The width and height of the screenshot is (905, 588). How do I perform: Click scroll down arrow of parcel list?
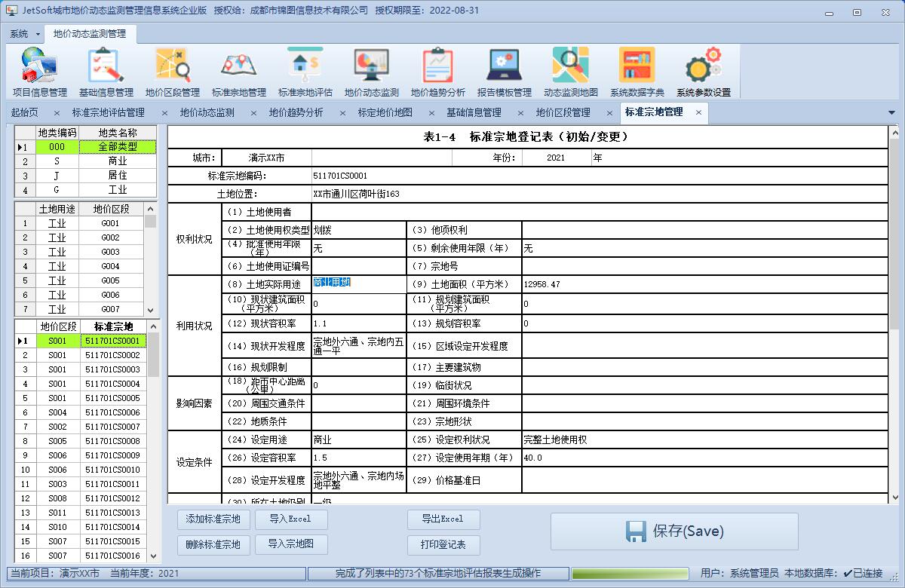(152, 556)
